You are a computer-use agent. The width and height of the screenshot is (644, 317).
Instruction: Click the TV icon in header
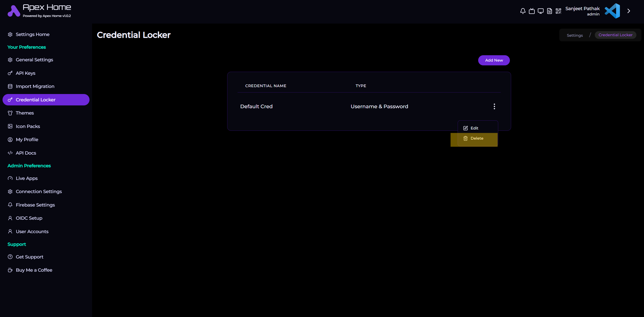pos(532,11)
